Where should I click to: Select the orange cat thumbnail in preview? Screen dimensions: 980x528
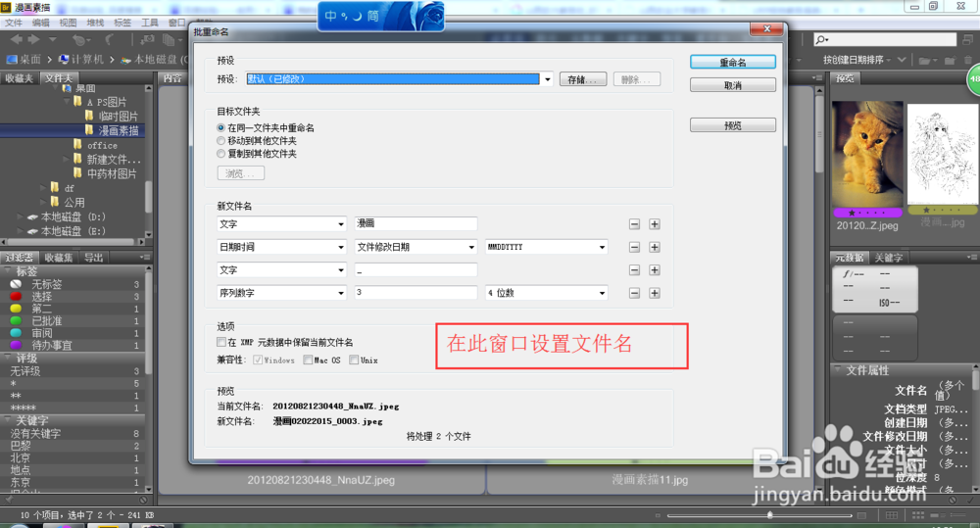click(867, 155)
